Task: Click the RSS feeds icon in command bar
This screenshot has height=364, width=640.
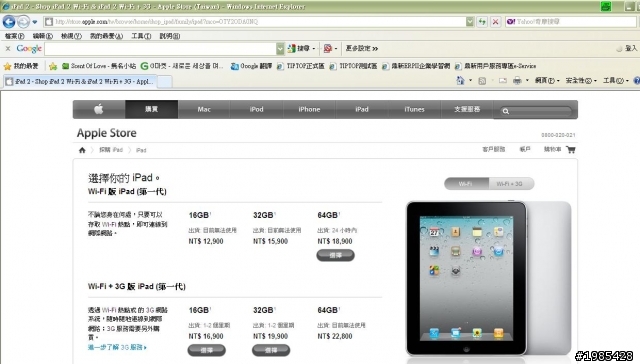Action: click(482, 81)
